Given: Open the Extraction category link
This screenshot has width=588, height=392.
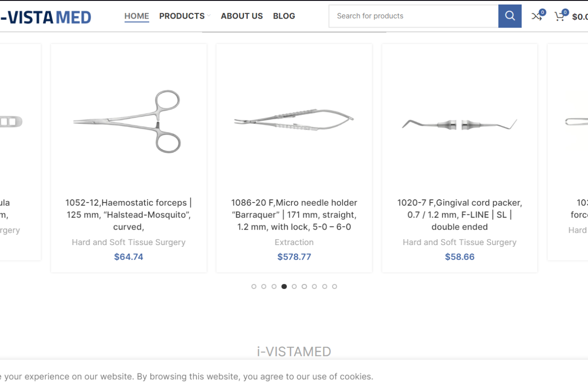Looking at the screenshot, I should (x=294, y=242).
